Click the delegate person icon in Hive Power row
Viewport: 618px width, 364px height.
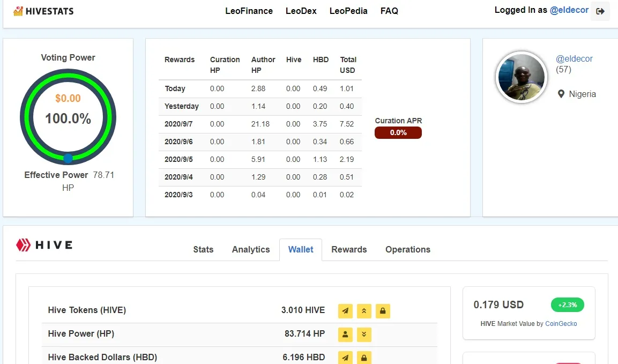pos(345,335)
